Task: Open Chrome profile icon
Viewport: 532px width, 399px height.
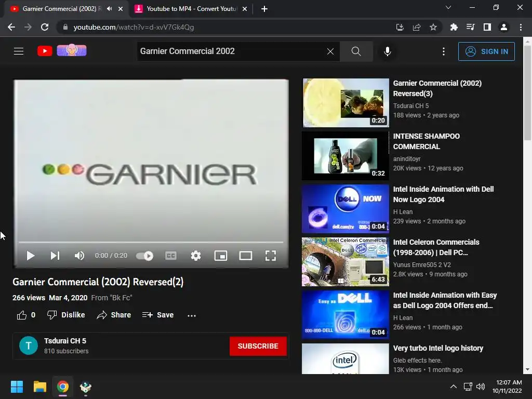Action: [504, 27]
